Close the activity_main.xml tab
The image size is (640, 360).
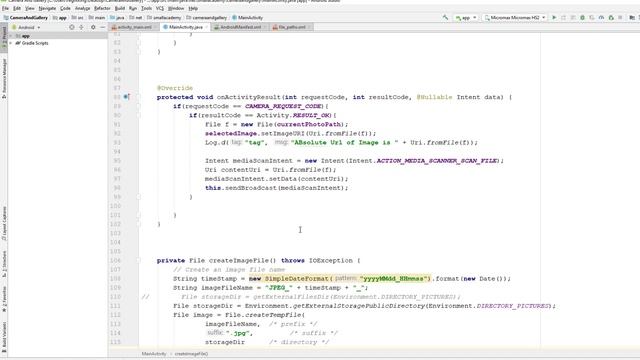point(156,27)
